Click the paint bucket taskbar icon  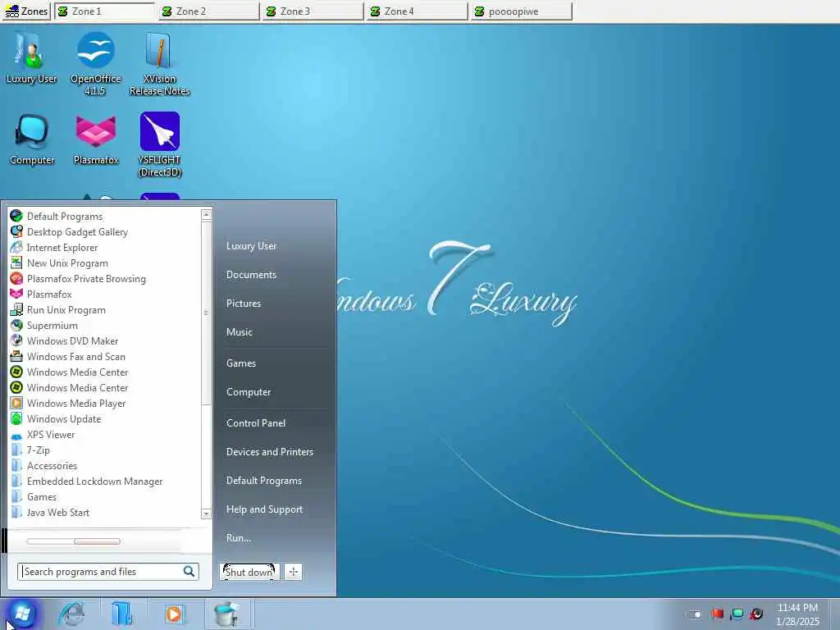[226, 614]
